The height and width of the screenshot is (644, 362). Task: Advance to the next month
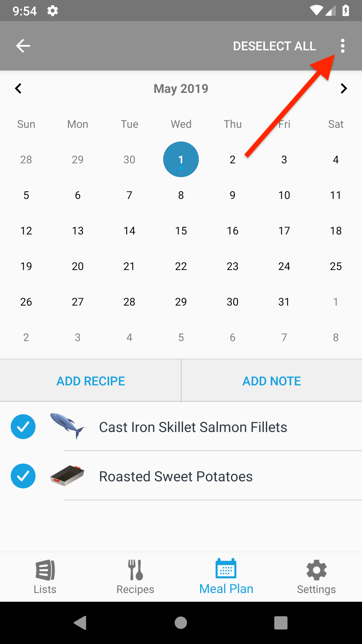[344, 89]
